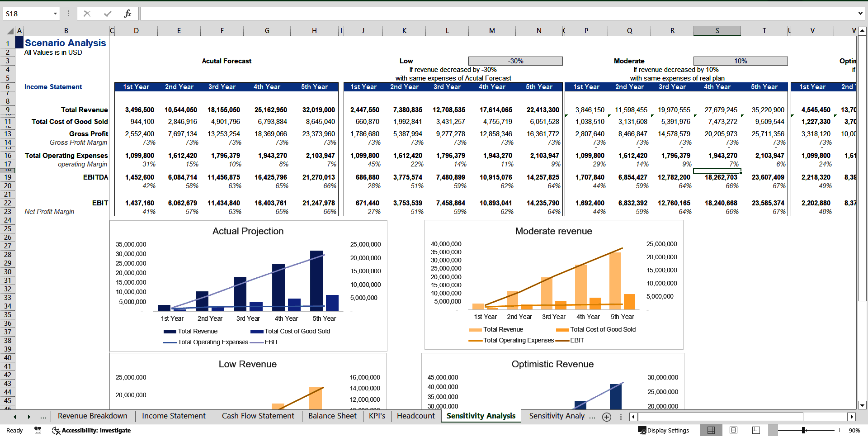Select all cells with corner triangle

pyautogui.click(x=10, y=31)
